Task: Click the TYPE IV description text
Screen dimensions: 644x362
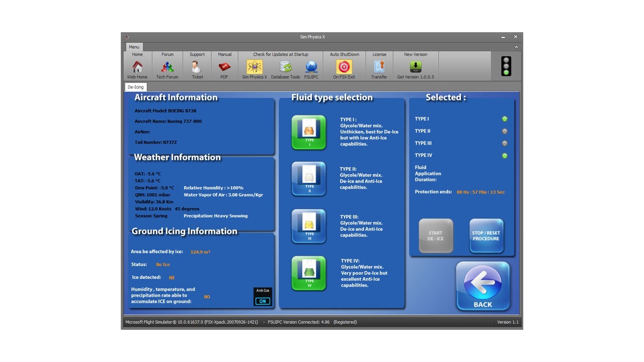Action: coord(364,273)
